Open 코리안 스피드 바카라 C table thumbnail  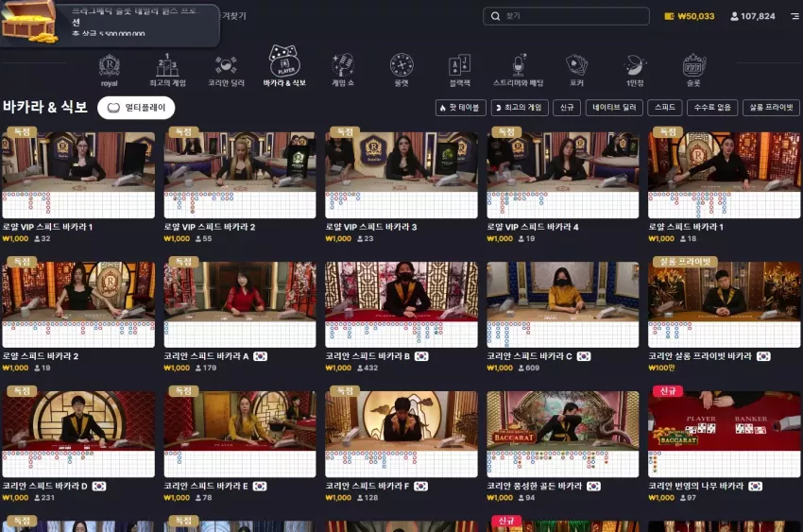(562, 304)
